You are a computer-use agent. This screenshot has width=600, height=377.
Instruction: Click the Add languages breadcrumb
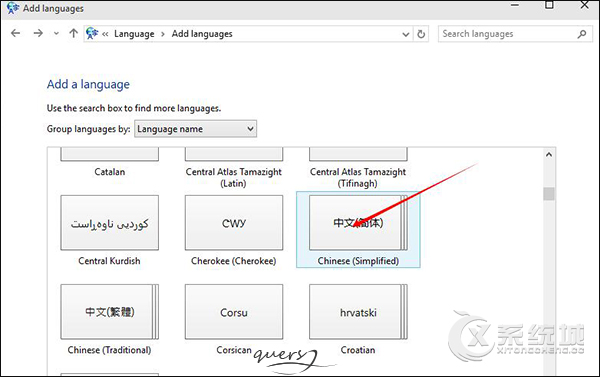[x=202, y=34]
